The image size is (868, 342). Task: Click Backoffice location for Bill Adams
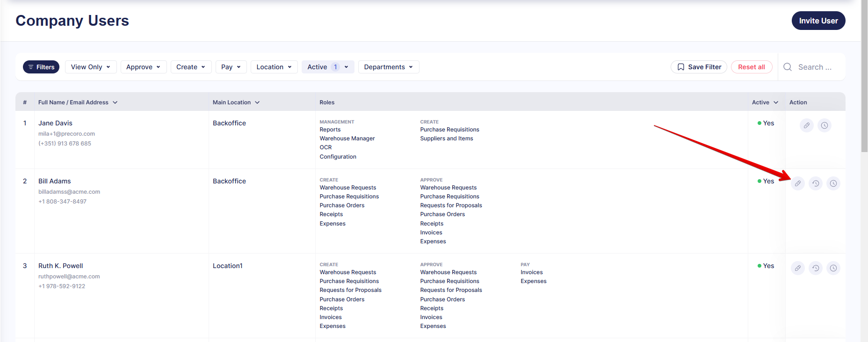(229, 181)
